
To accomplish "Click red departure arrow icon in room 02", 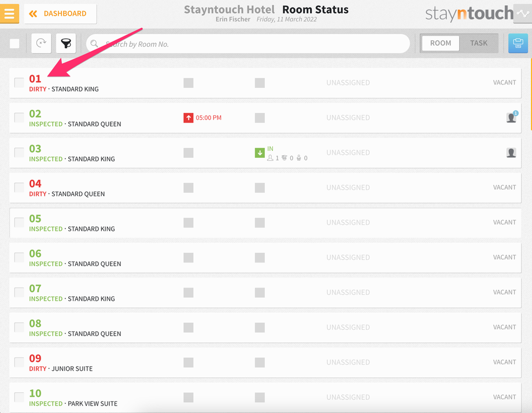I will point(189,118).
